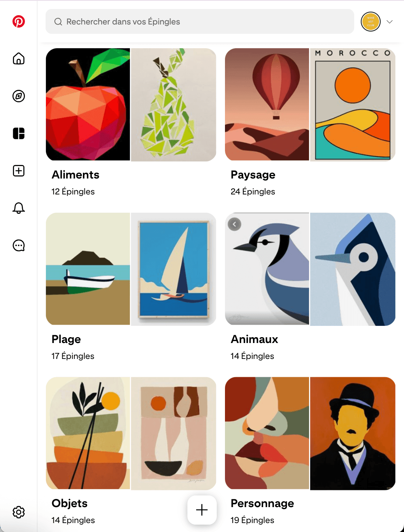
Task: Click the search field for your Pins
Action: point(200,22)
